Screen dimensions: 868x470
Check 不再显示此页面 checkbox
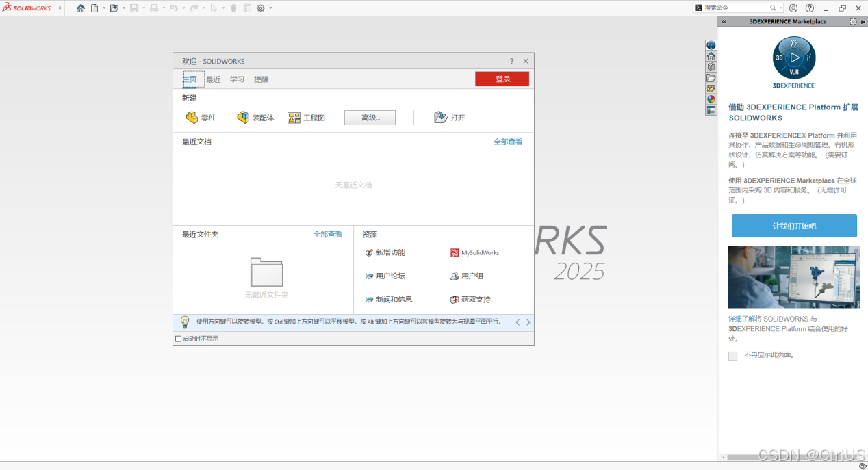[x=733, y=356]
